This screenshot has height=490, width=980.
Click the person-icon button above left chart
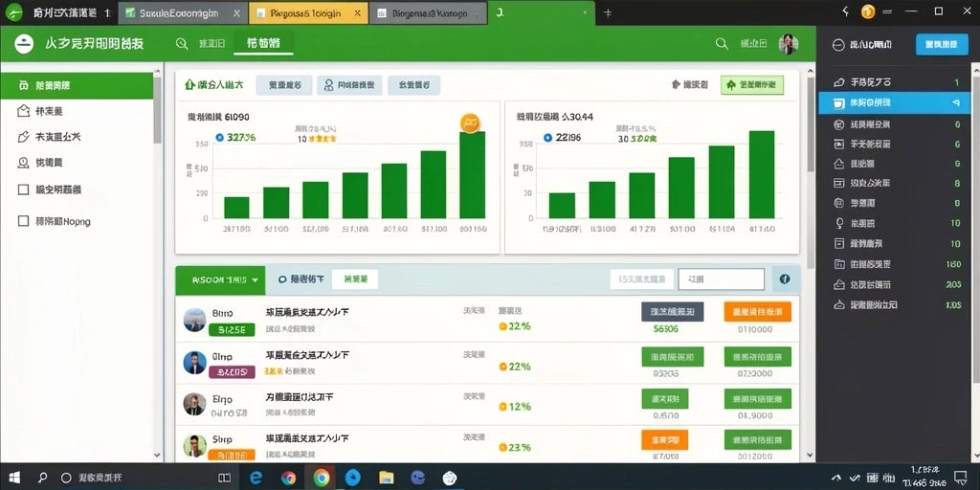[349, 85]
